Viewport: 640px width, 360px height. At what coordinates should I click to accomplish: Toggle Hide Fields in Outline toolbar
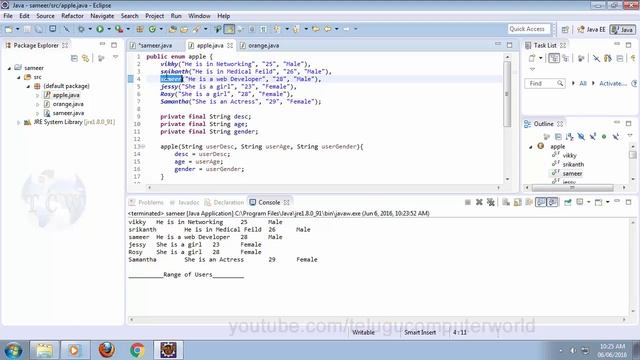(581, 136)
